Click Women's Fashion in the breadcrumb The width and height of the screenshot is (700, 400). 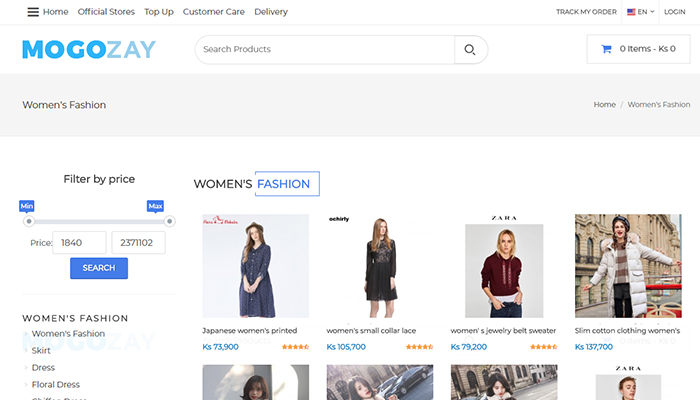point(659,104)
